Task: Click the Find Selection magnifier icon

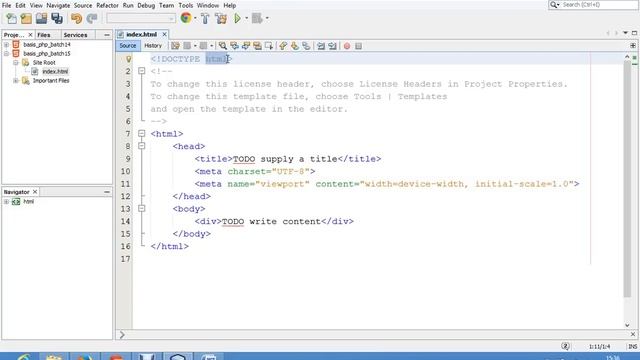Action: 222,46
